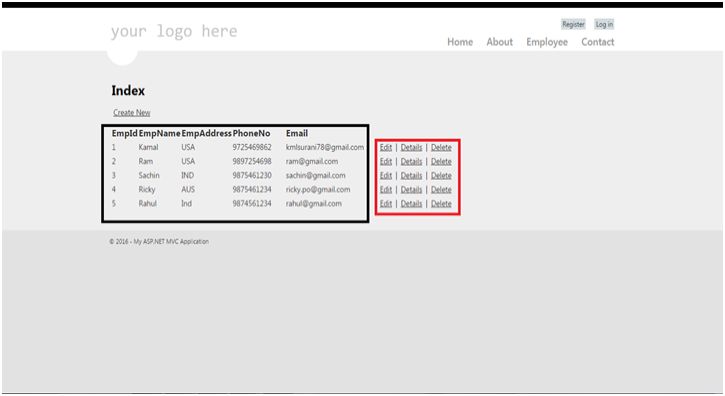Image resolution: width=725 pixels, height=396 pixels.
Task: Click 'your logo here' site title
Action: (x=174, y=31)
